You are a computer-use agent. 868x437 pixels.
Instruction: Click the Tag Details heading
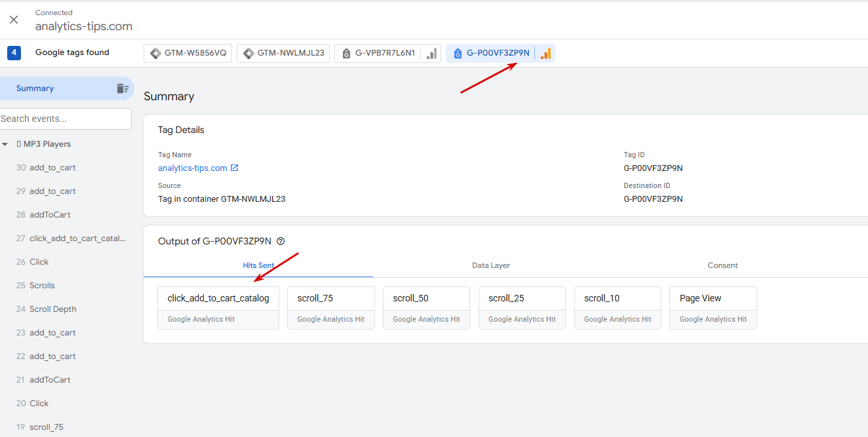click(181, 130)
